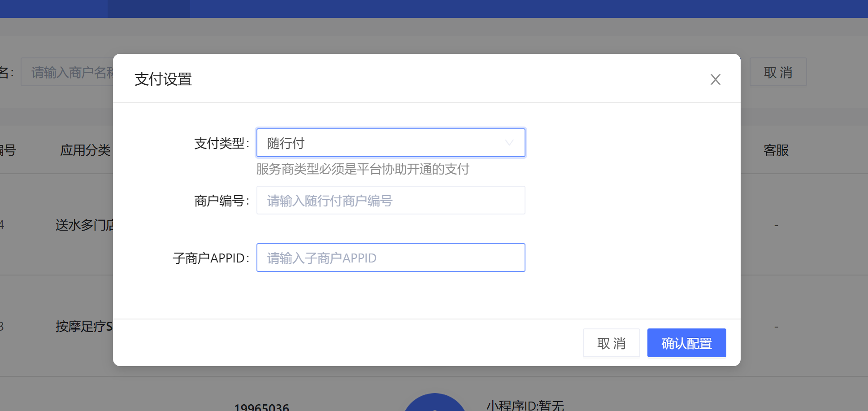Click the number 19965036 at the bottom
This screenshot has width=868, height=411.
(261, 407)
